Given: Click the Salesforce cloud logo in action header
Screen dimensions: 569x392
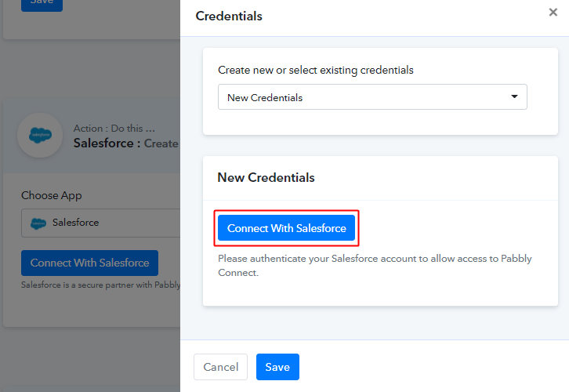Looking at the screenshot, I should 40,136.
